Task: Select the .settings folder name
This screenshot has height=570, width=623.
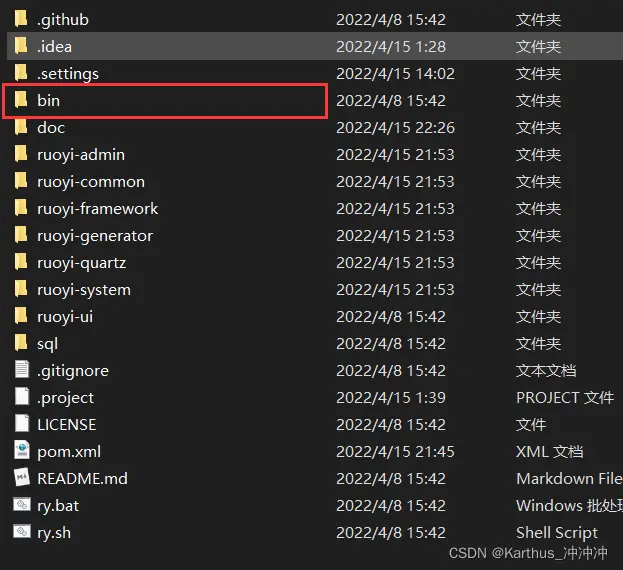Action: (x=68, y=73)
